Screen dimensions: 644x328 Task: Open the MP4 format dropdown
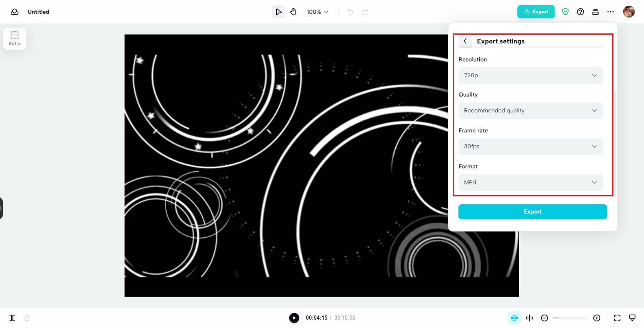point(531,183)
